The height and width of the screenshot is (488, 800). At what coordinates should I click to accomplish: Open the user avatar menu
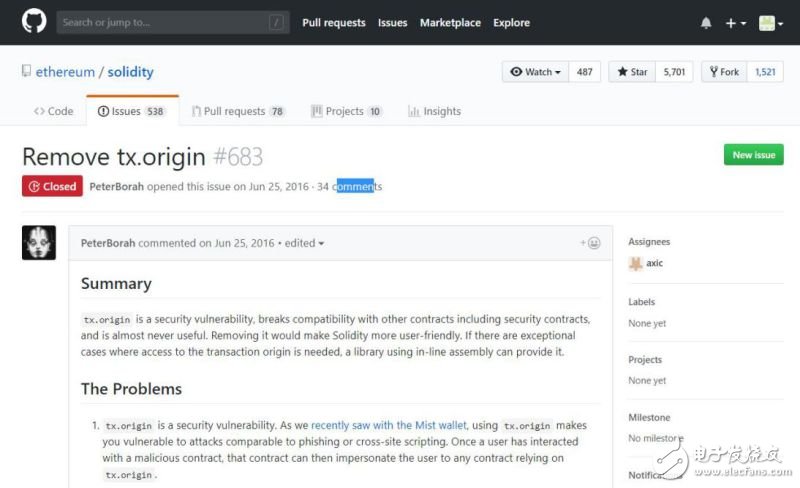[x=770, y=23]
